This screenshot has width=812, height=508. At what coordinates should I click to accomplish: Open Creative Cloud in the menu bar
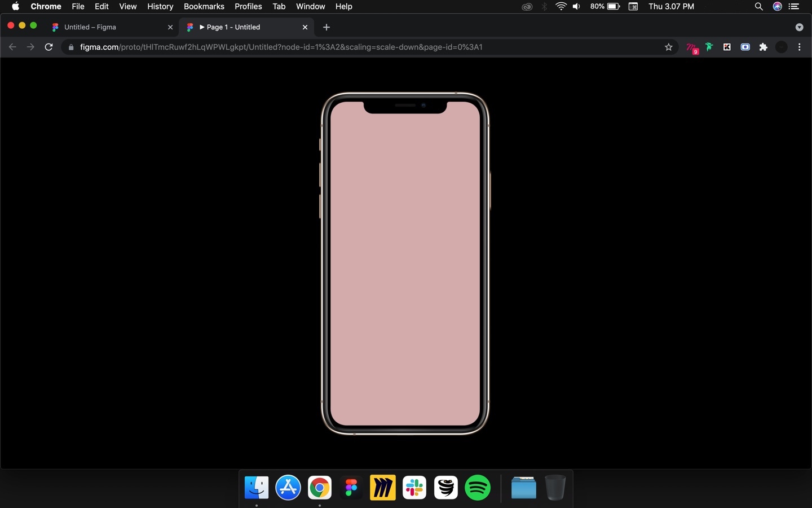point(527,7)
